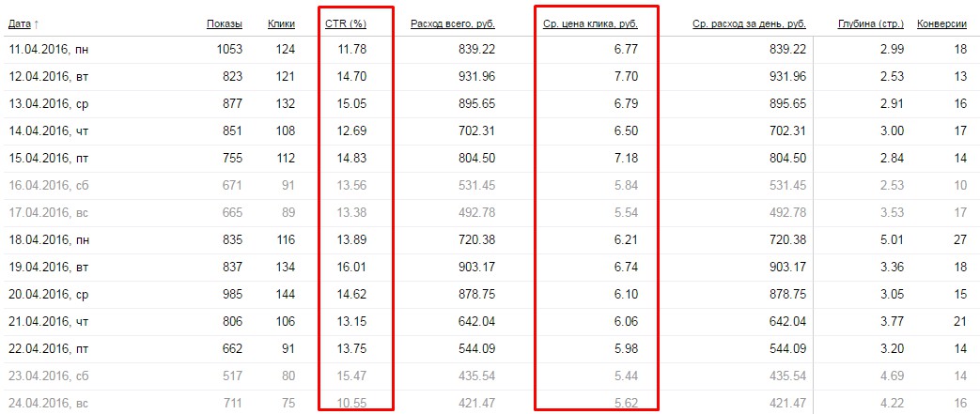Click total spend value 931.96
Screen dimensions: 980x414
(476, 77)
